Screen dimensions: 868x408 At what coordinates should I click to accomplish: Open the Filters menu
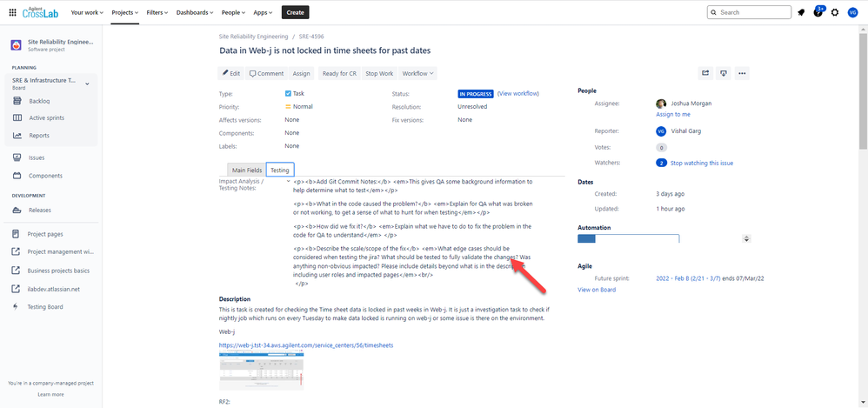[157, 12]
